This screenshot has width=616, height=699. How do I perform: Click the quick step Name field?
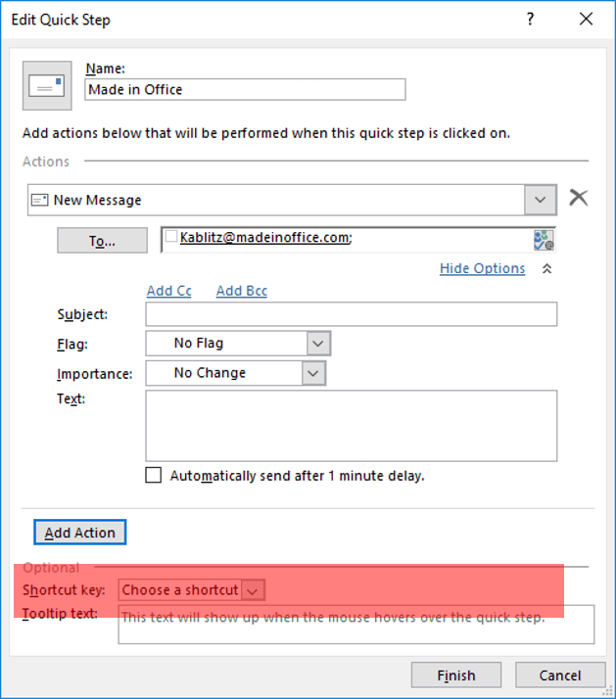click(245, 89)
